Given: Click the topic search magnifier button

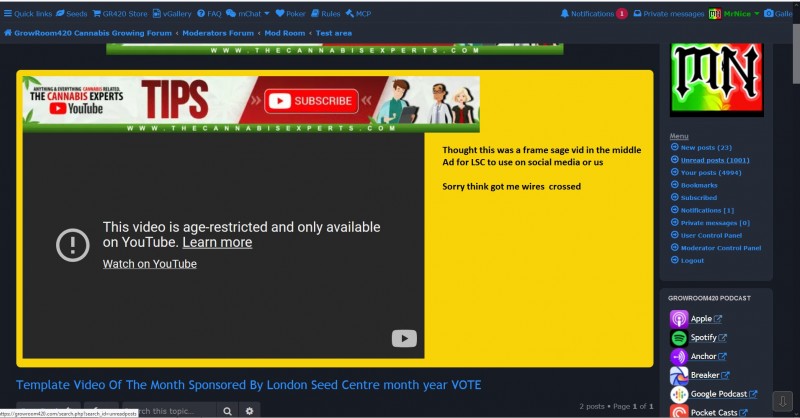Looking at the screenshot, I should [x=228, y=410].
